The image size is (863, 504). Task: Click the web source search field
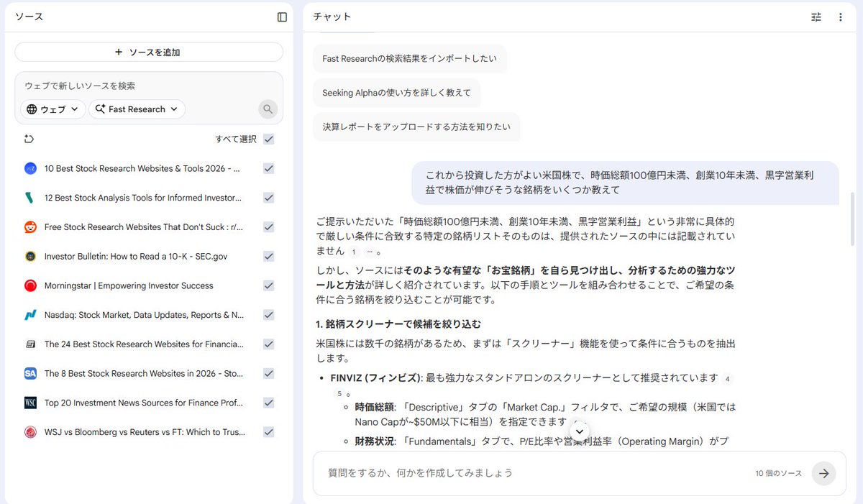[x=149, y=86]
